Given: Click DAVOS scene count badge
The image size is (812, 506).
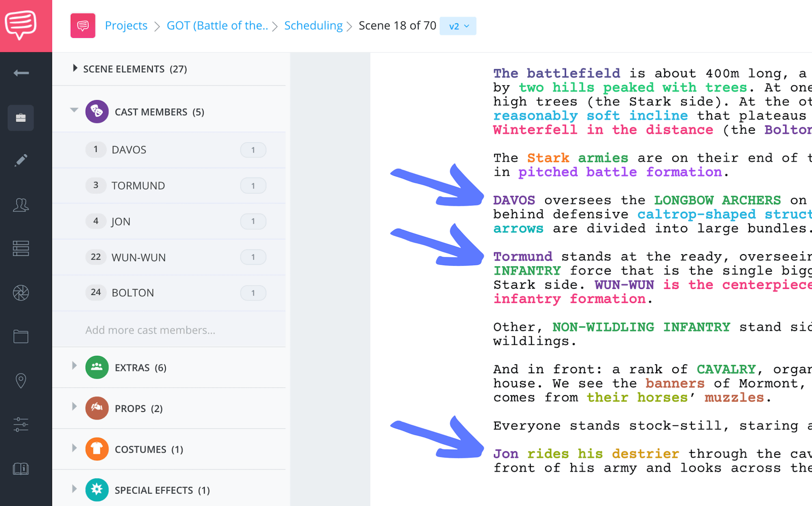Looking at the screenshot, I should 253,149.
